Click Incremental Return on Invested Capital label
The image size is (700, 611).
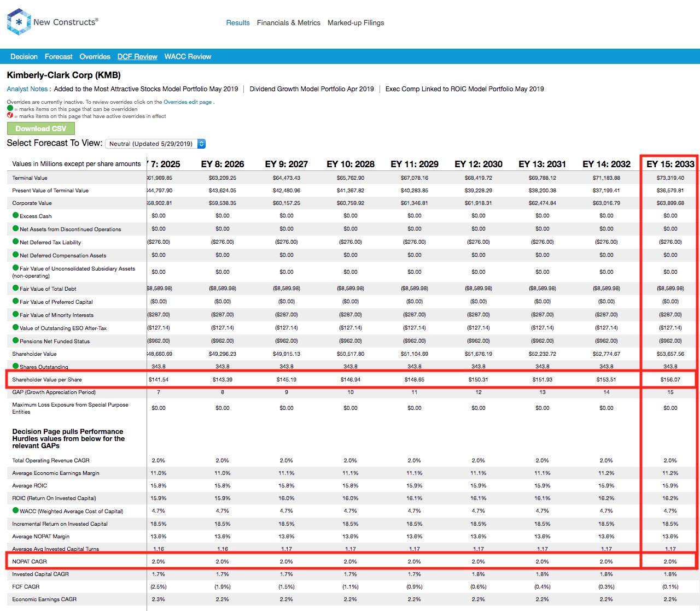tap(60, 524)
